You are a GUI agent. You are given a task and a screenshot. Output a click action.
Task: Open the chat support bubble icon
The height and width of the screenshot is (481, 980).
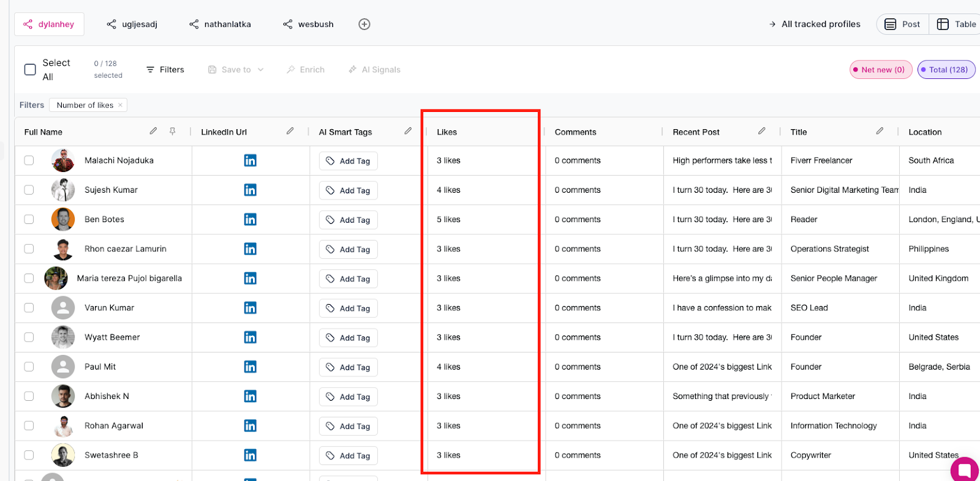click(965, 469)
